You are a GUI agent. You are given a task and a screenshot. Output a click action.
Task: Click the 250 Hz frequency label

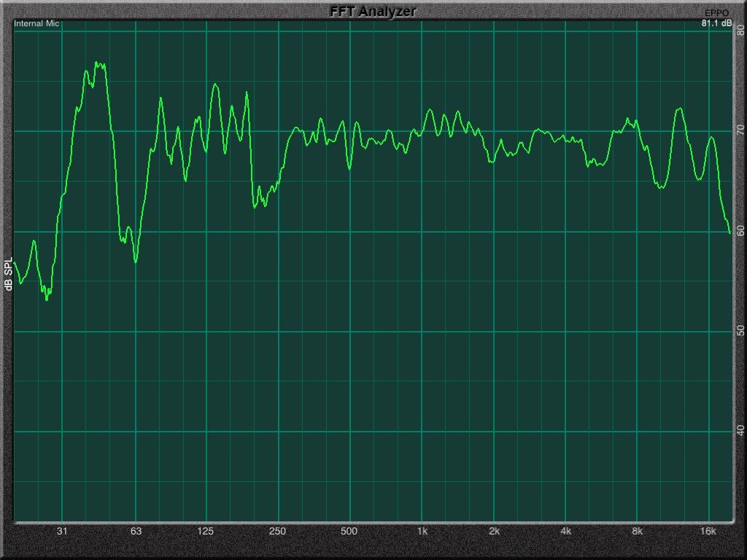pos(277,531)
